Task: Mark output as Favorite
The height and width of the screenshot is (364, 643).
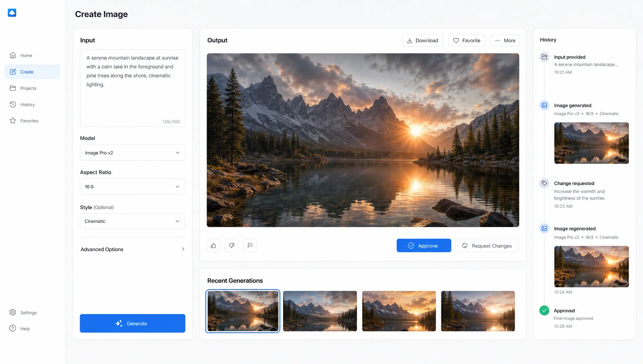Action: click(x=467, y=40)
